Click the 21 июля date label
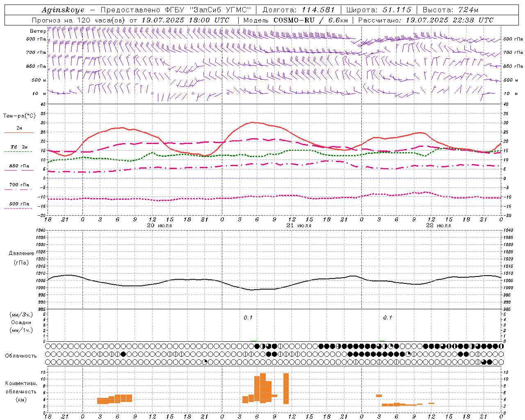Viewport: 525px width, 420px height. coord(299,225)
